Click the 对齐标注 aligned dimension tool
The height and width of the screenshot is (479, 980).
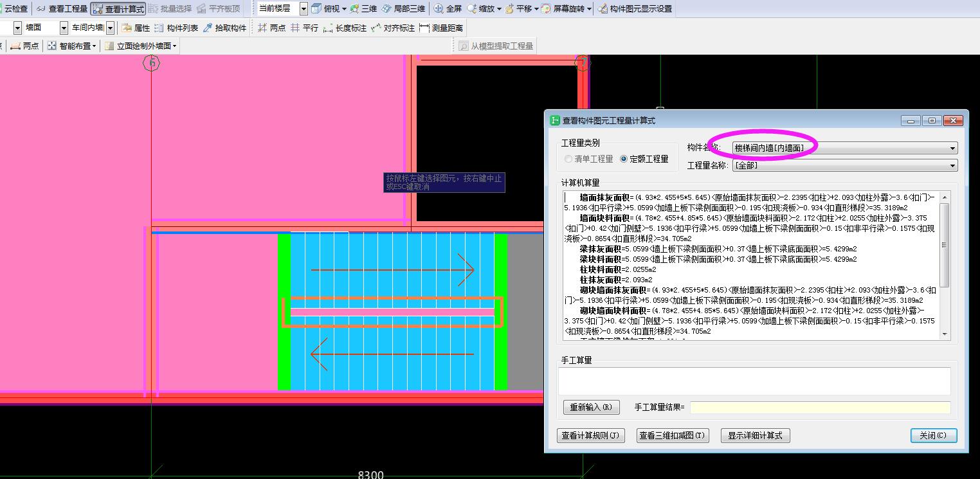click(392, 28)
